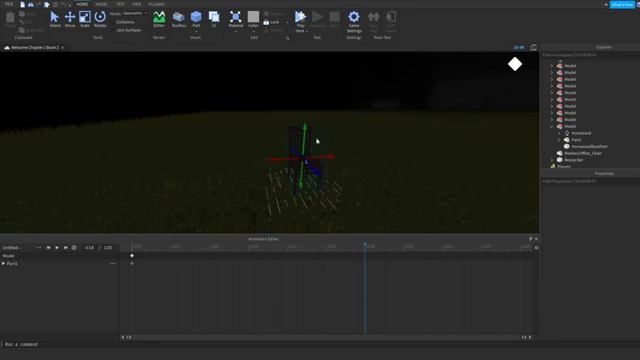This screenshot has width=640, height=360.
Task: Click the Game Settings gear
Action: point(354,21)
